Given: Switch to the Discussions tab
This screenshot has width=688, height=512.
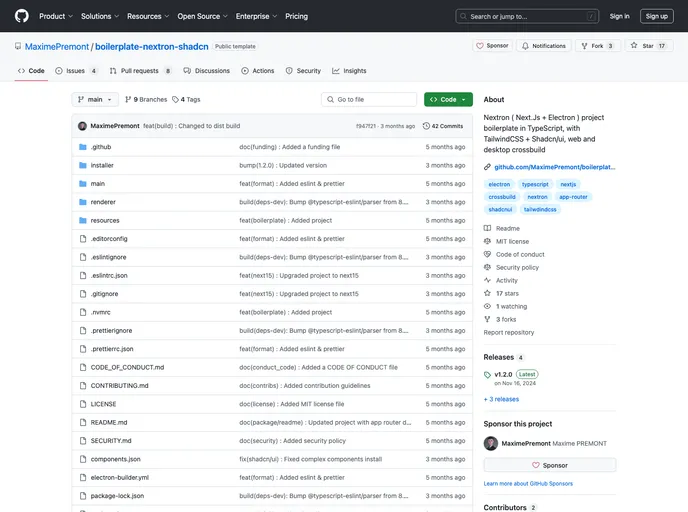Looking at the screenshot, I should click(207, 71).
